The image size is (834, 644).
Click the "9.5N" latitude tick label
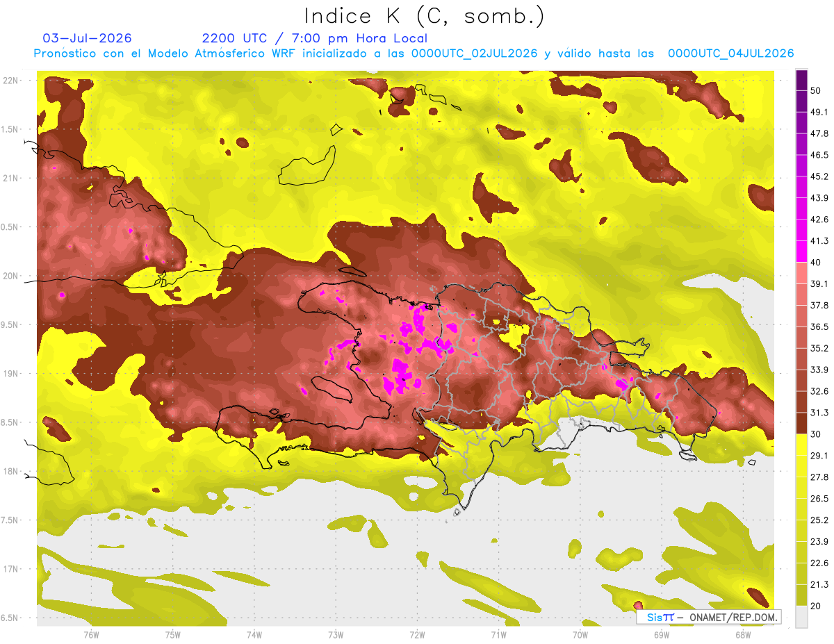[x=10, y=324]
